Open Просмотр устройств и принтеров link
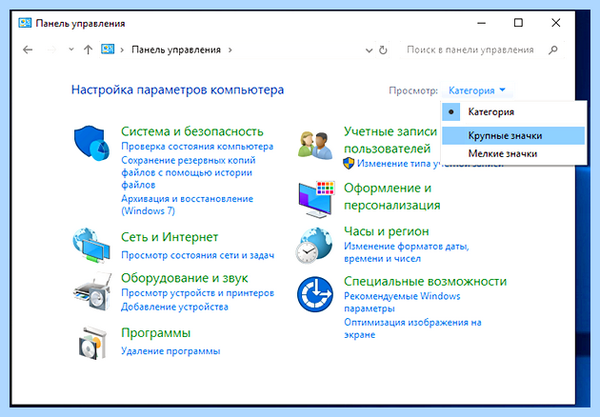This screenshot has width=600, height=417. click(x=197, y=293)
